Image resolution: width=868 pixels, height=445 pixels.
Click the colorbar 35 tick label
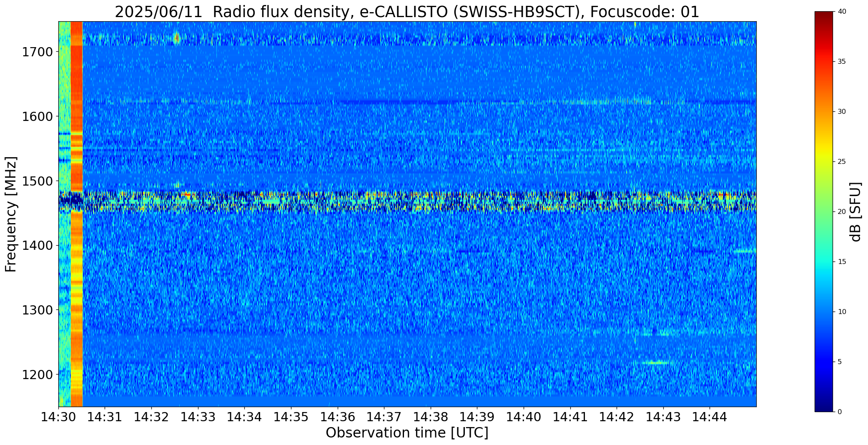(842, 62)
